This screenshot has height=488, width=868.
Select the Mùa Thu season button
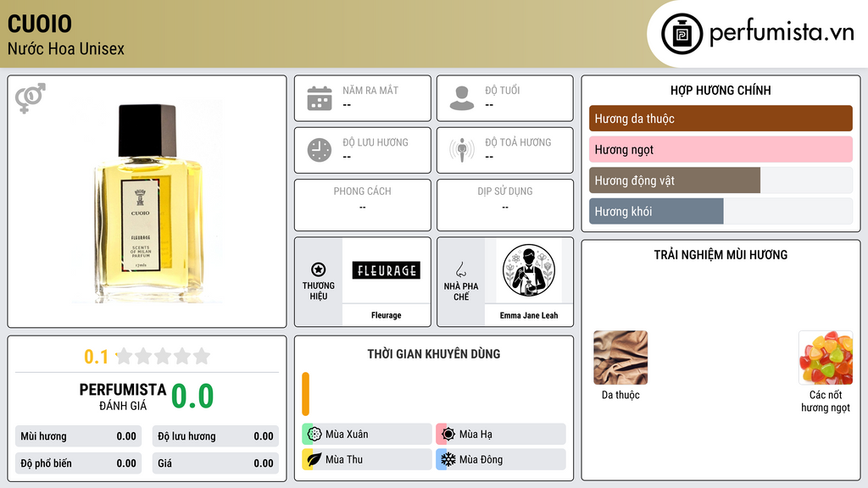[x=366, y=459]
